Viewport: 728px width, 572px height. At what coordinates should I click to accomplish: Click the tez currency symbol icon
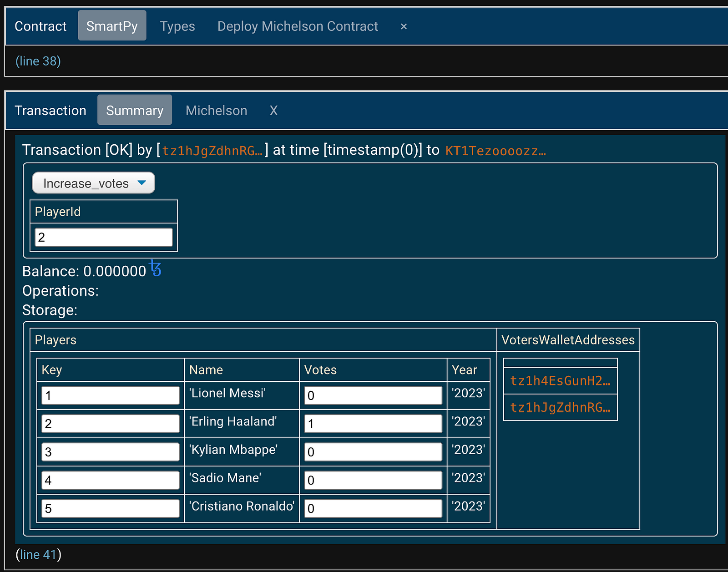coord(155,269)
